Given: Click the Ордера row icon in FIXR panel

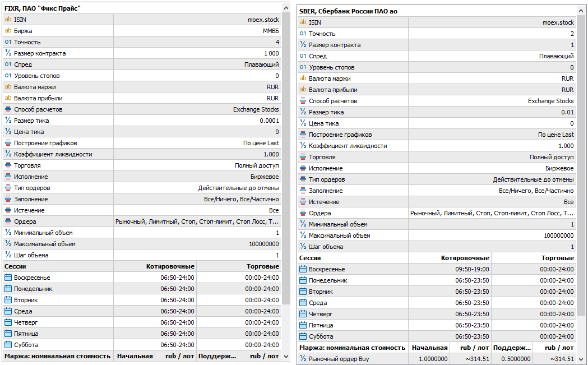Looking at the screenshot, I should tap(8, 221).
